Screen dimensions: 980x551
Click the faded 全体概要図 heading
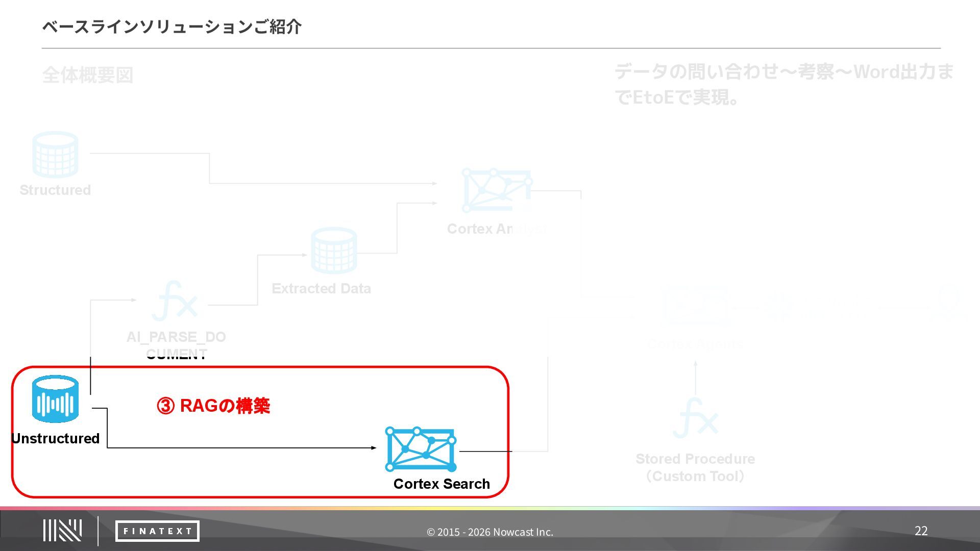[x=87, y=75]
